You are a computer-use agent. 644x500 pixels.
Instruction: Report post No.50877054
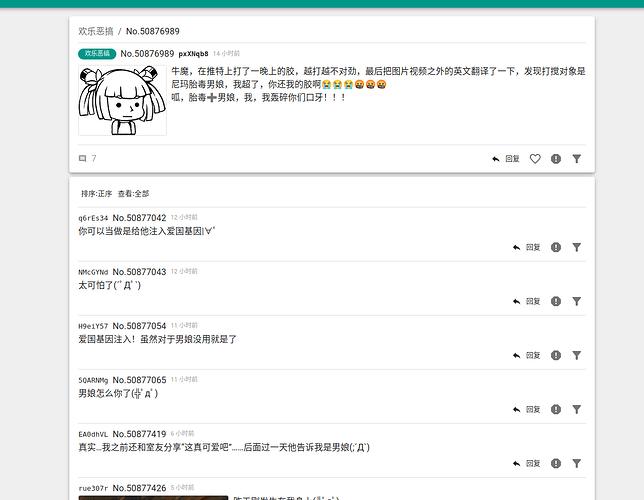click(x=556, y=355)
